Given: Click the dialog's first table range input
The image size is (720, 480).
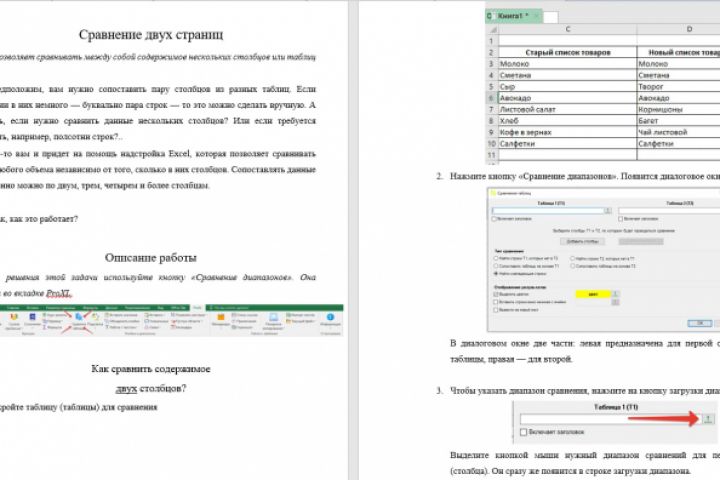Looking at the screenshot, I should click(x=548, y=211).
